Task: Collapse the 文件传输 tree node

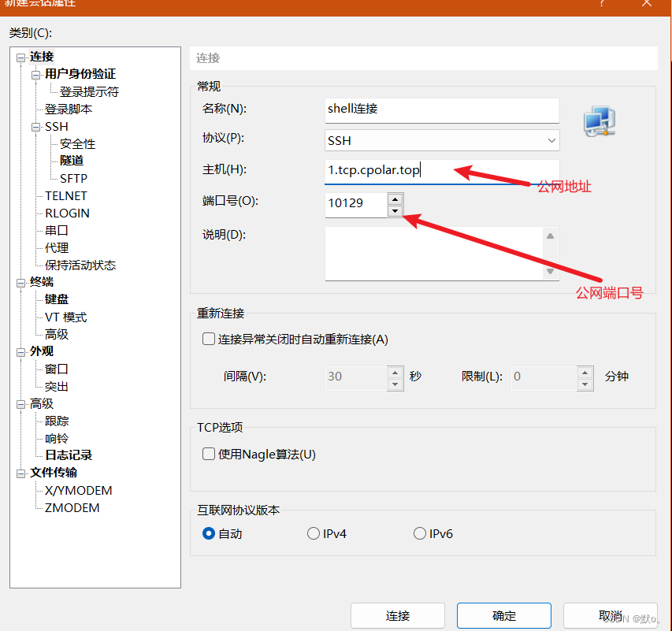Action: click(x=20, y=473)
